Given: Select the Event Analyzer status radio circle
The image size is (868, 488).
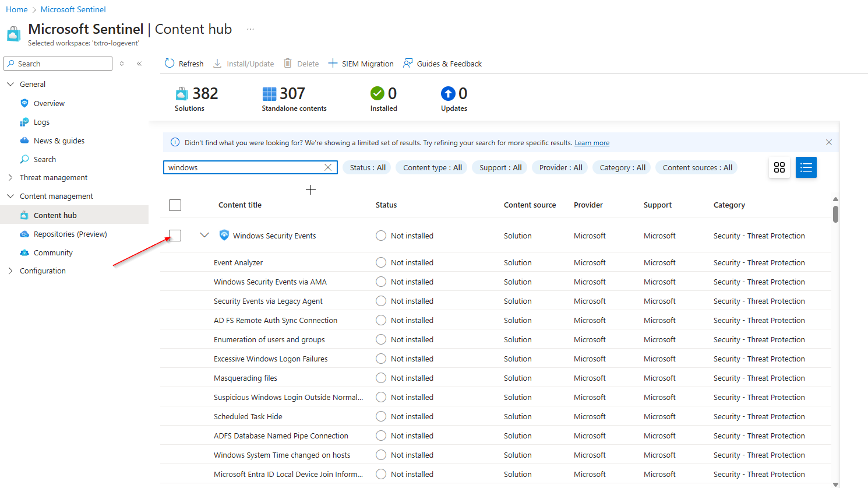Looking at the screenshot, I should point(381,262).
